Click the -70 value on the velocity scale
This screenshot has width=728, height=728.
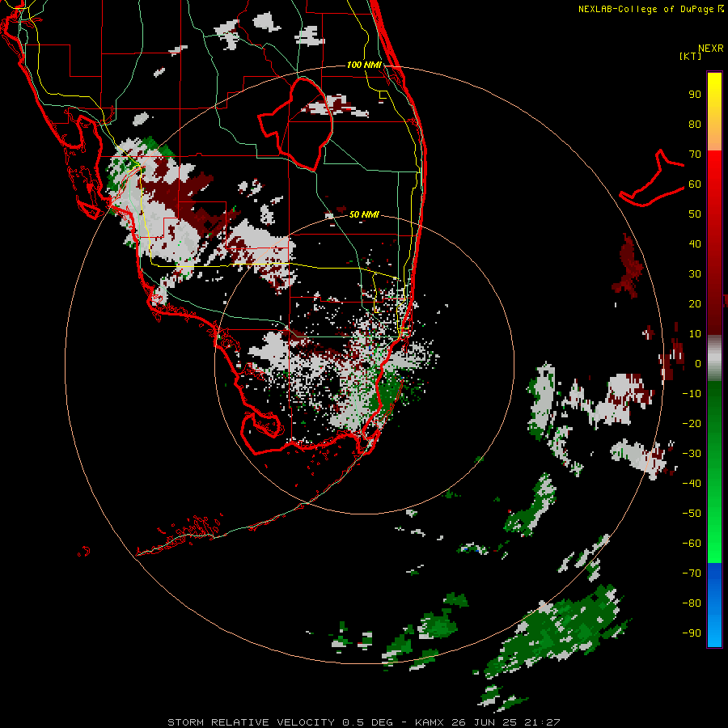click(692, 574)
